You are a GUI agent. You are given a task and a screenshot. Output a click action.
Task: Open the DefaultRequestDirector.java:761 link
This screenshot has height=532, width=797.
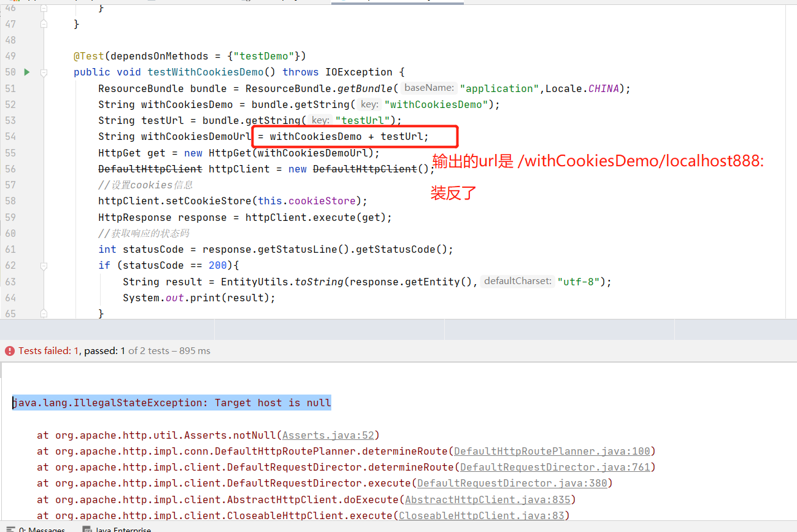tap(555, 467)
